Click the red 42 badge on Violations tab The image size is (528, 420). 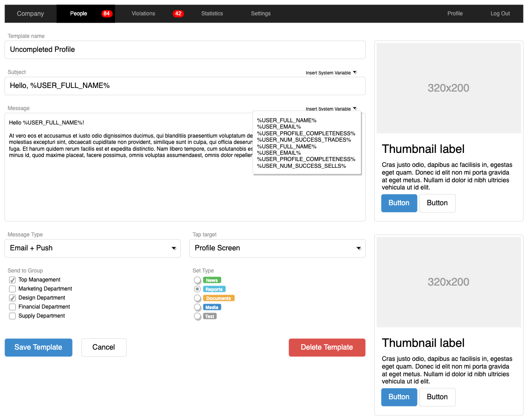click(x=178, y=14)
